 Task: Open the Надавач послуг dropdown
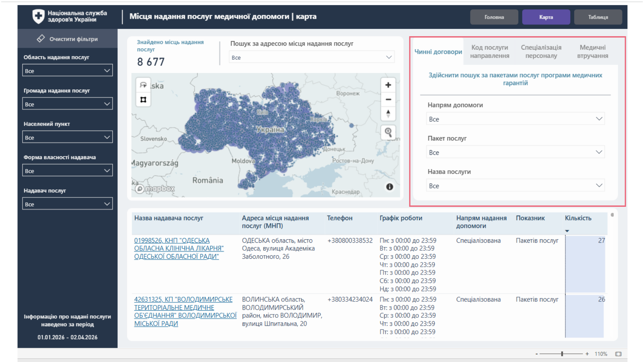tap(67, 204)
